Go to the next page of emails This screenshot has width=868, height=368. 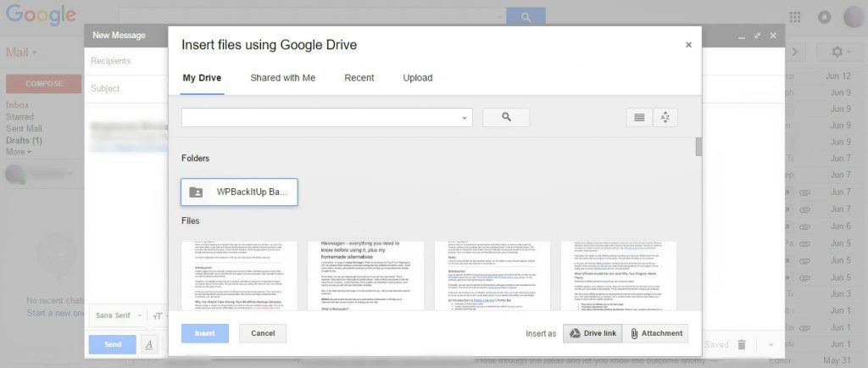[x=795, y=52]
